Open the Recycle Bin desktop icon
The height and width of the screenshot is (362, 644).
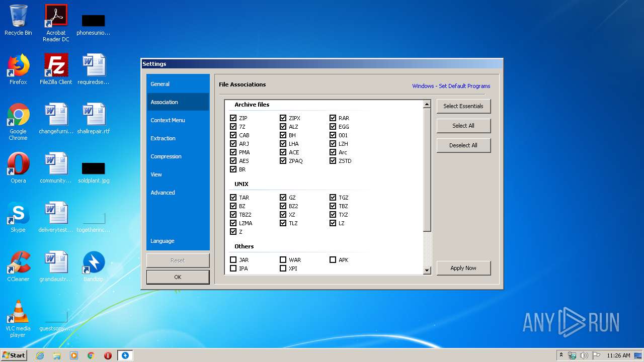click(x=18, y=20)
